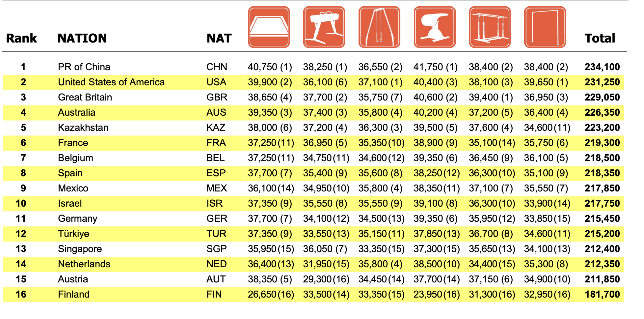Click USA horizontal bar score 39,650 (1)
The height and width of the screenshot is (319, 644).
pos(546,82)
